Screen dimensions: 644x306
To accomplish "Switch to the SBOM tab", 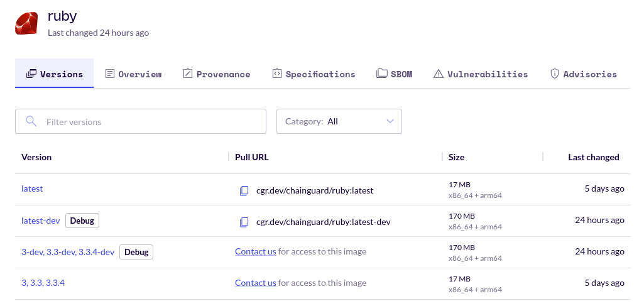I will 395,74.
